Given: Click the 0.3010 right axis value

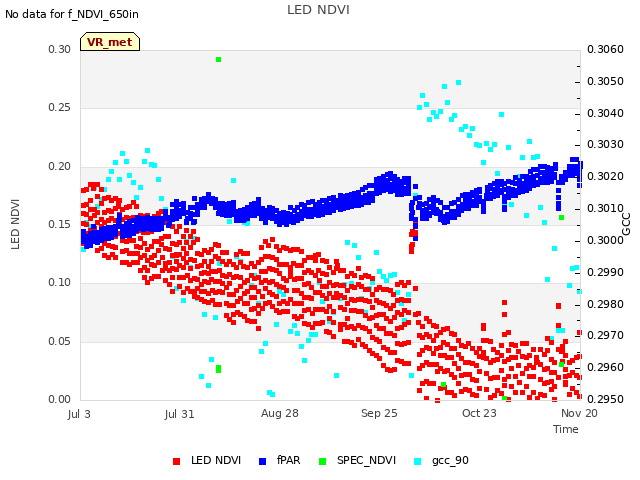Looking at the screenshot, I should 605,208.
